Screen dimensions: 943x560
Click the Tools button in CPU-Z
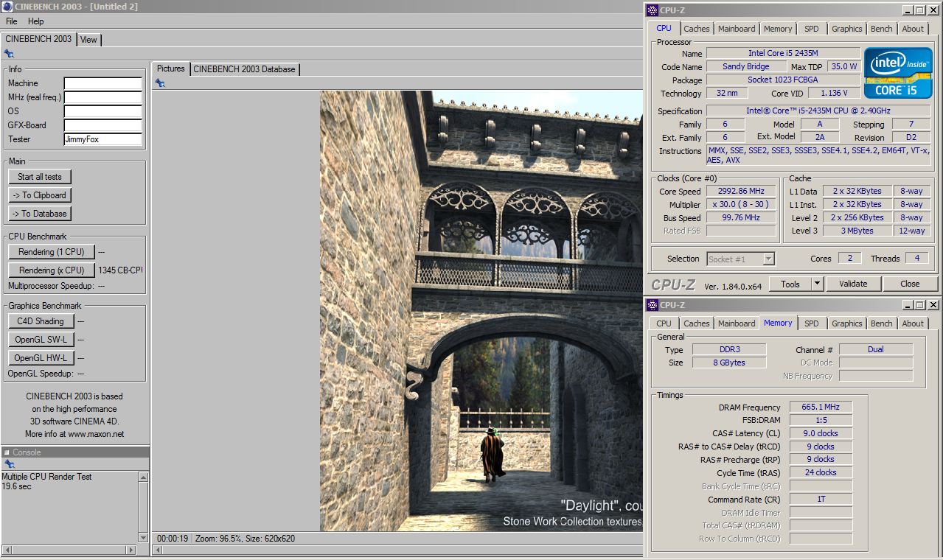(x=790, y=284)
